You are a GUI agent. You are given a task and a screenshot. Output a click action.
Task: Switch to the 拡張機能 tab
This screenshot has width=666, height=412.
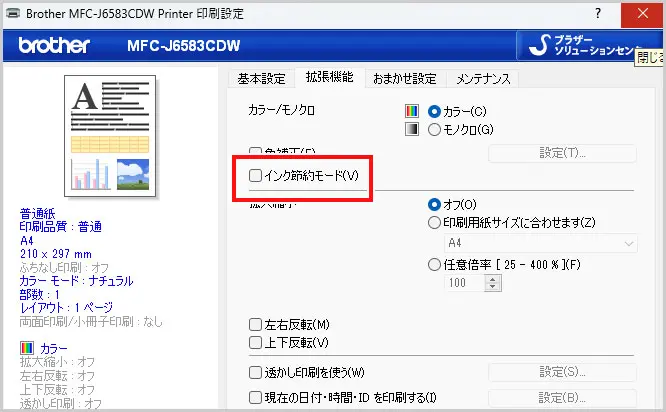click(x=330, y=77)
